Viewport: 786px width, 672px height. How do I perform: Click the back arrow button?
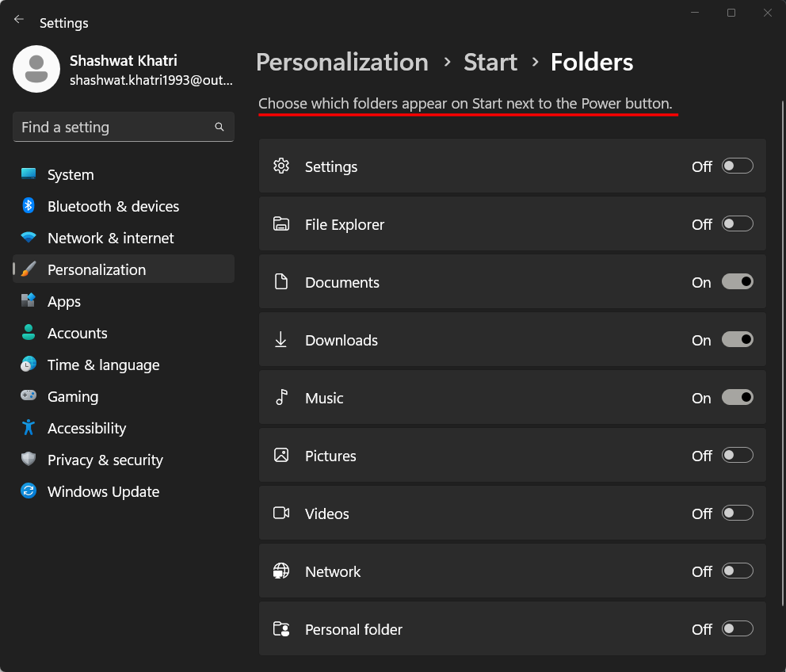[x=18, y=19]
